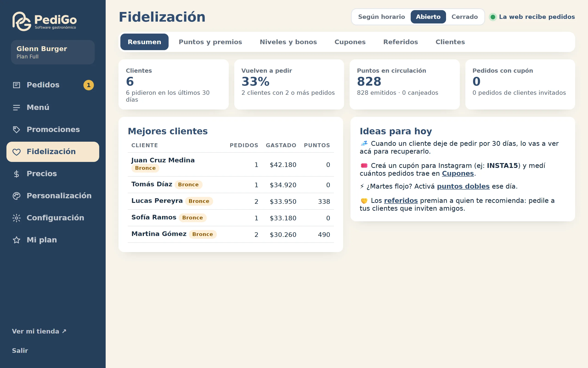Click the Promociones tag icon
This screenshot has height=368, width=588.
tap(16, 129)
